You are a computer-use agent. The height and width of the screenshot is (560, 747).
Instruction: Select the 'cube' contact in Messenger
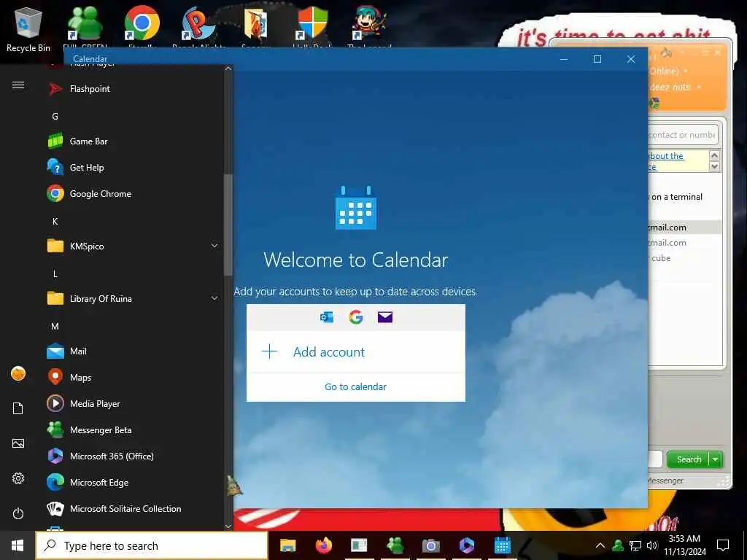[x=661, y=258]
